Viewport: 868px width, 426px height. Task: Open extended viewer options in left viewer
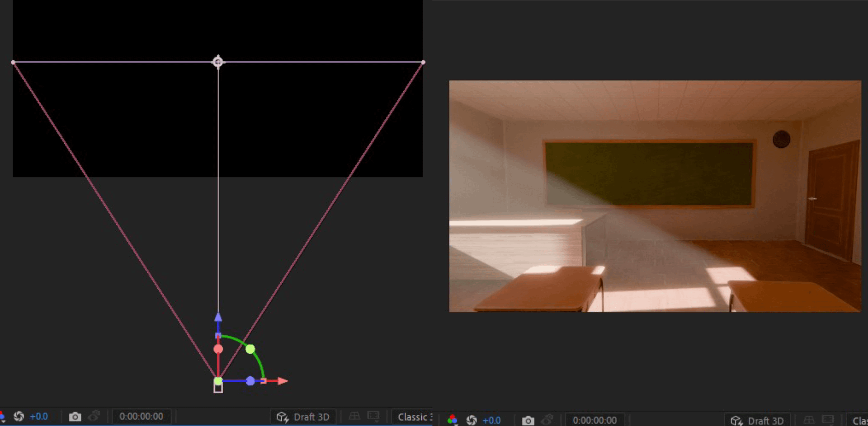click(x=373, y=417)
